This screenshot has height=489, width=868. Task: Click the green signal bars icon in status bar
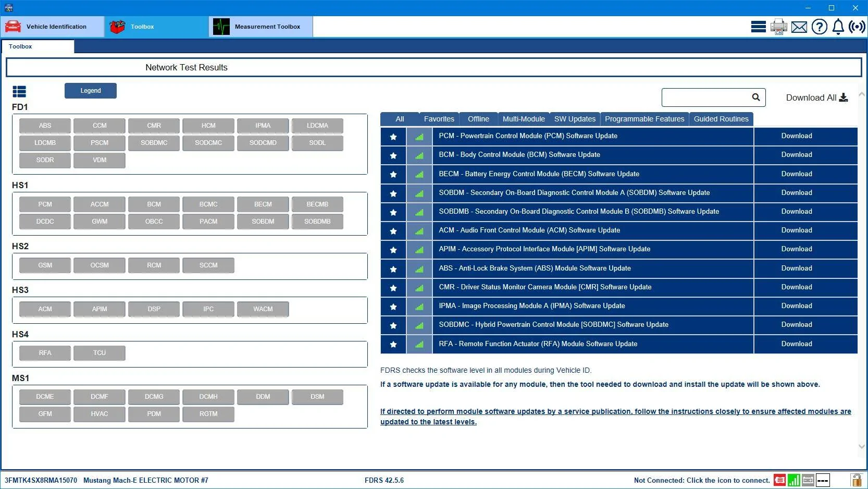pos(794,480)
